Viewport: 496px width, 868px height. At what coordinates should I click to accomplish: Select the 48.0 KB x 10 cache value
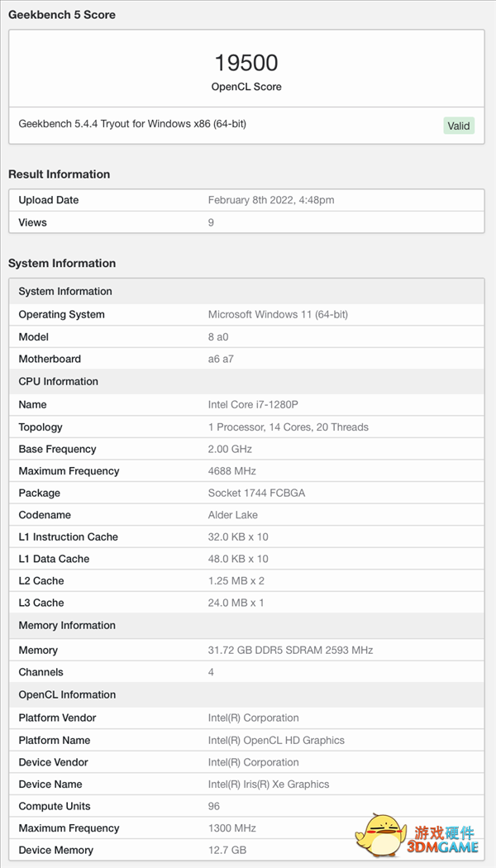click(x=238, y=559)
